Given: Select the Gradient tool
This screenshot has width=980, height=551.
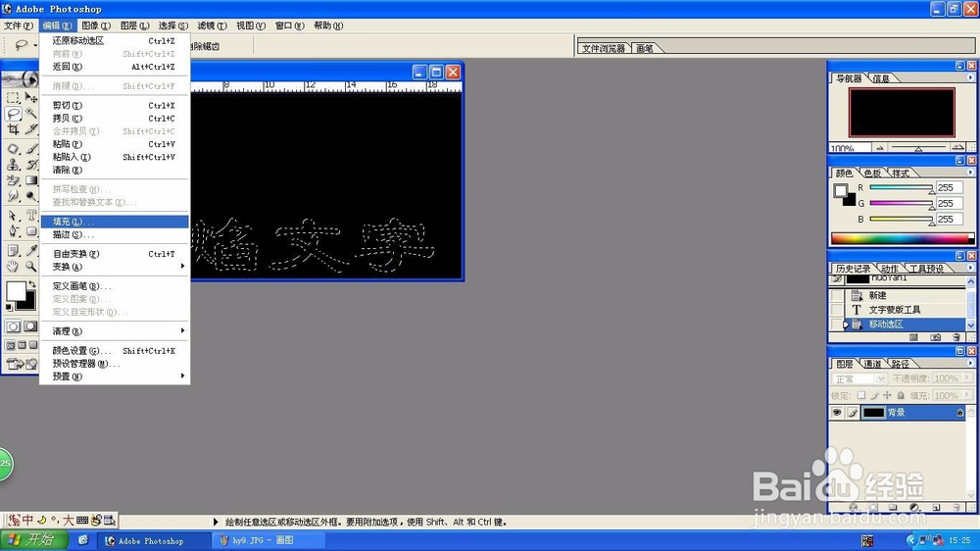Looking at the screenshot, I should [30, 180].
